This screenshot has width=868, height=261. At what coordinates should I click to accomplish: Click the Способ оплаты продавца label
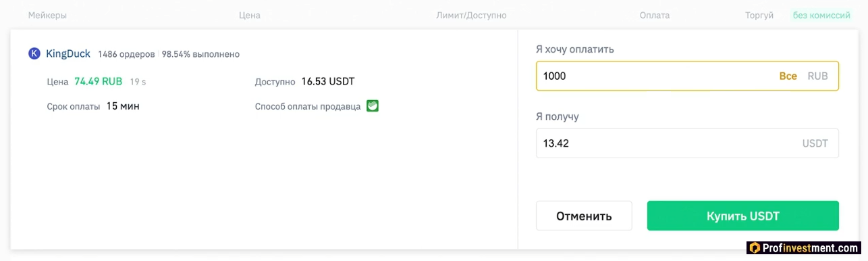pyautogui.click(x=308, y=107)
